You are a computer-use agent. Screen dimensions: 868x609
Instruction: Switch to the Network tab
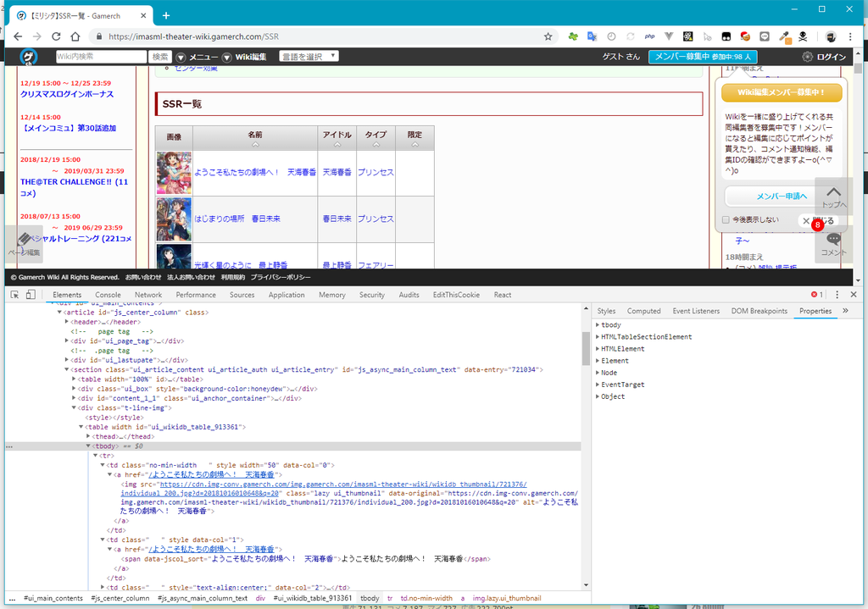coord(148,295)
